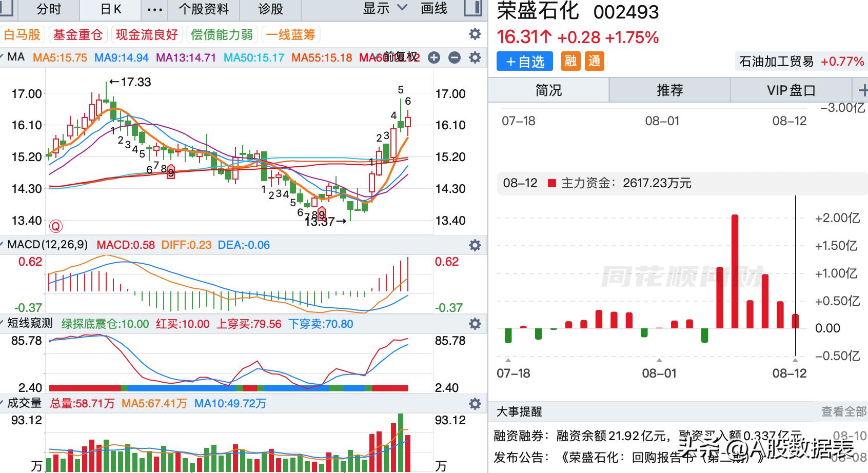Viewport: 868px width, 473px height.
Task: Open settings gear beside stock tags
Action: (x=475, y=34)
